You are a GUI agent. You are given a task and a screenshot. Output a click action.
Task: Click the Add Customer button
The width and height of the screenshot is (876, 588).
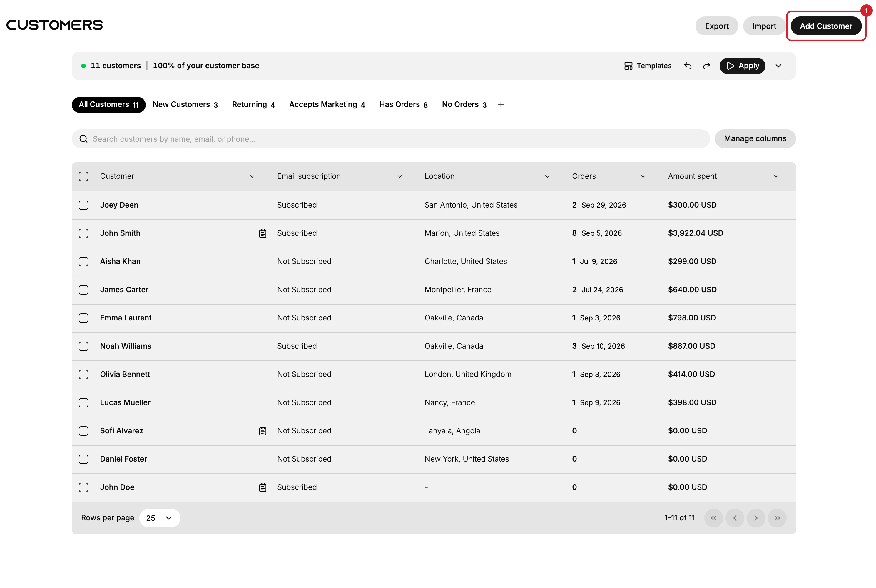pos(826,26)
